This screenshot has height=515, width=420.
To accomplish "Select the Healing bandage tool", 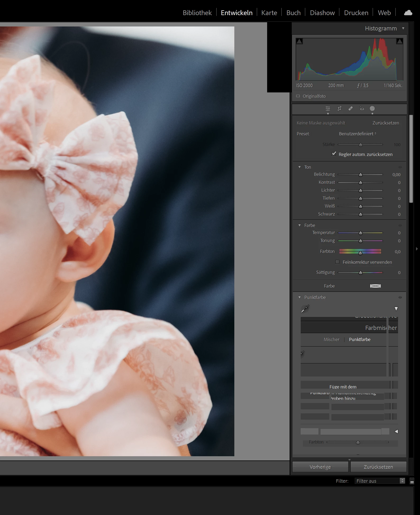I will pyautogui.click(x=351, y=109).
